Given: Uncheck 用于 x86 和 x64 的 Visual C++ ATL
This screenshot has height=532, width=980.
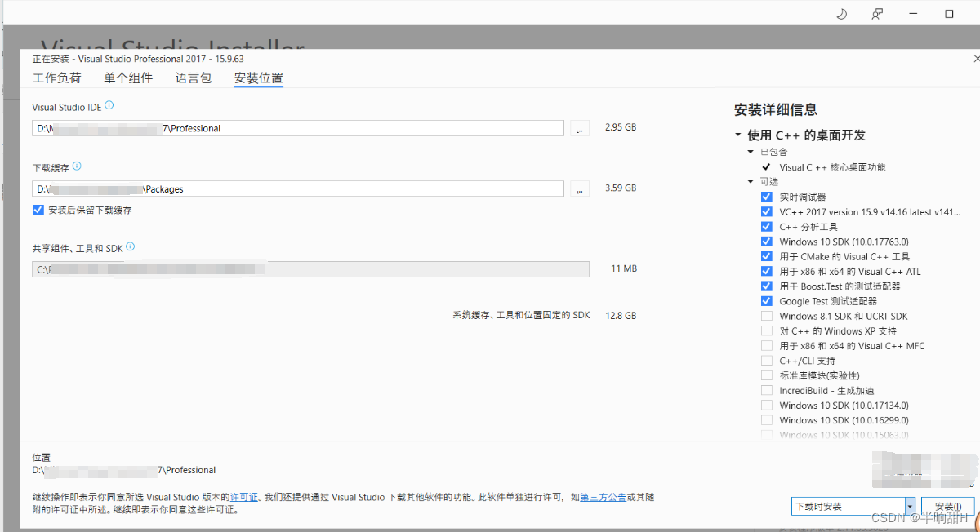Looking at the screenshot, I should tap(766, 271).
